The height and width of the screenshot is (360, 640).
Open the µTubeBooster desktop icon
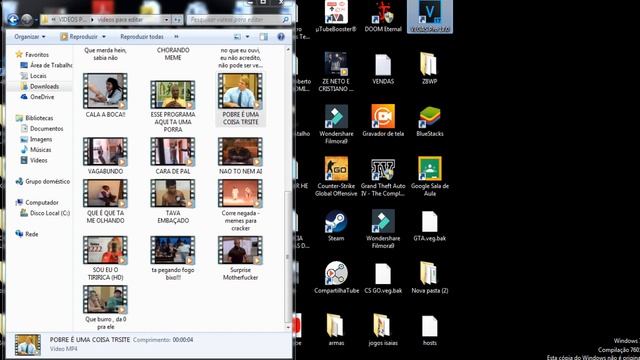coord(336,16)
